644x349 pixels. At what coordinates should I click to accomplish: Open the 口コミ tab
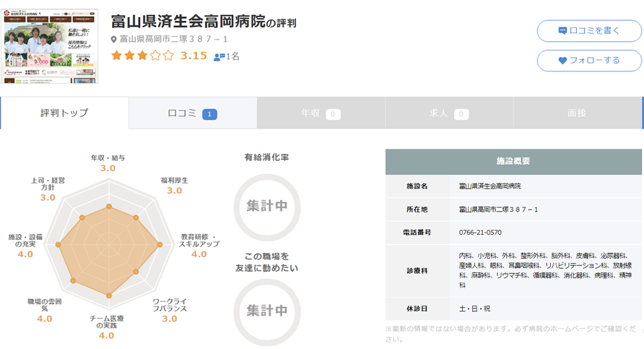(x=192, y=113)
